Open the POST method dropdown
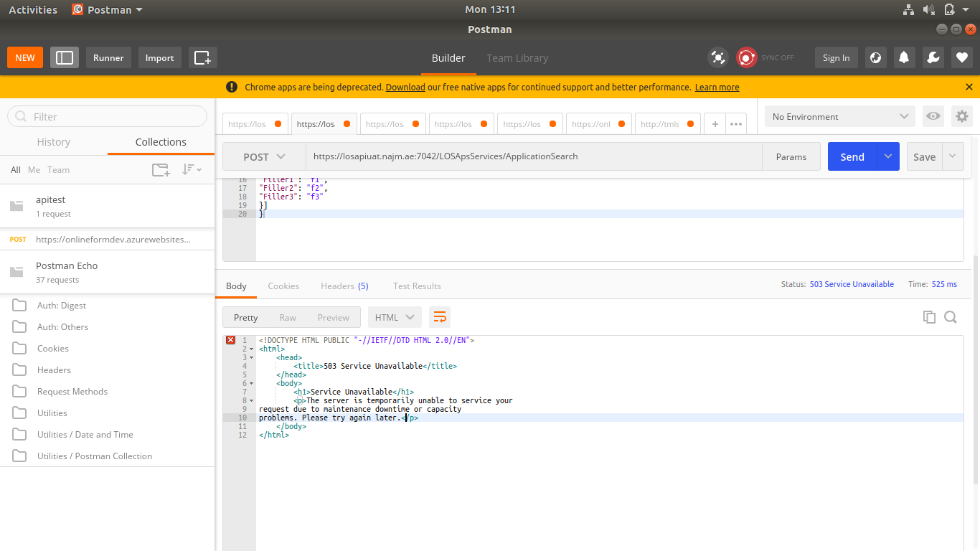Viewport: 980px width, 551px height. coord(264,156)
